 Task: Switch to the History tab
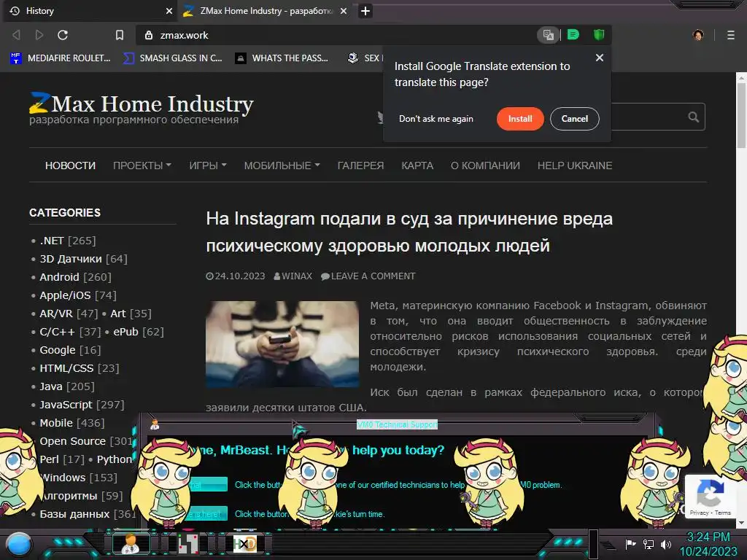(90, 10)
